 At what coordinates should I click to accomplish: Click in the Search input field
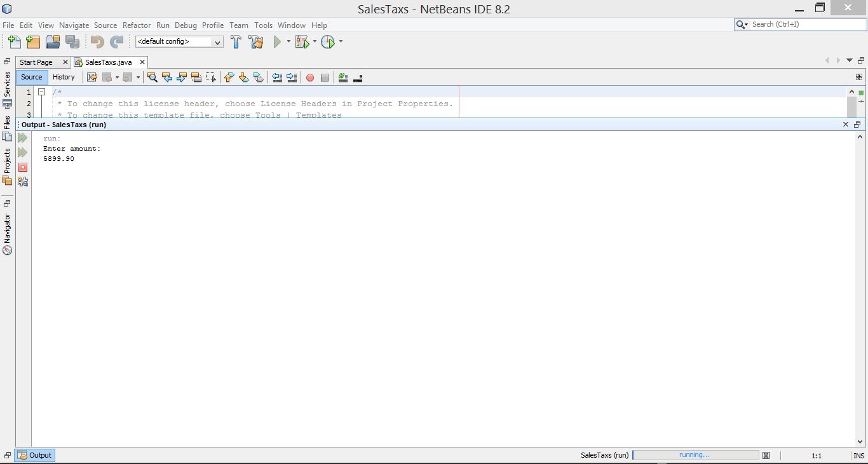(806, 25)
